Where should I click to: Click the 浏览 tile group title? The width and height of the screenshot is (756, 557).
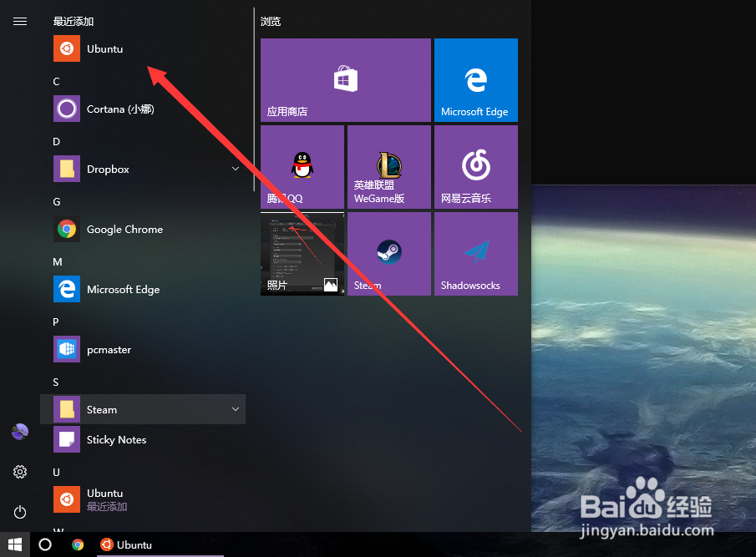[271, 21]
